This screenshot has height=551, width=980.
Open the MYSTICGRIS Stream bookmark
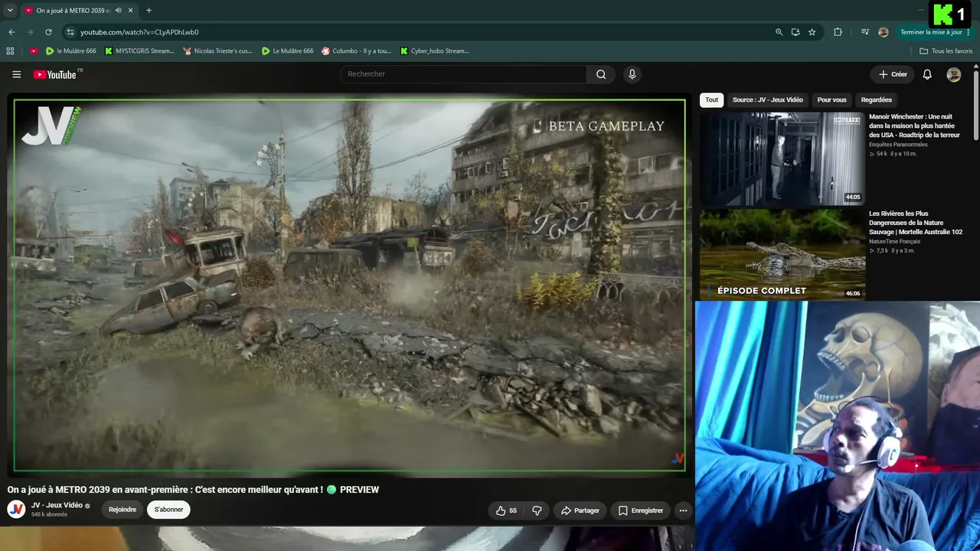coord(139,51)
